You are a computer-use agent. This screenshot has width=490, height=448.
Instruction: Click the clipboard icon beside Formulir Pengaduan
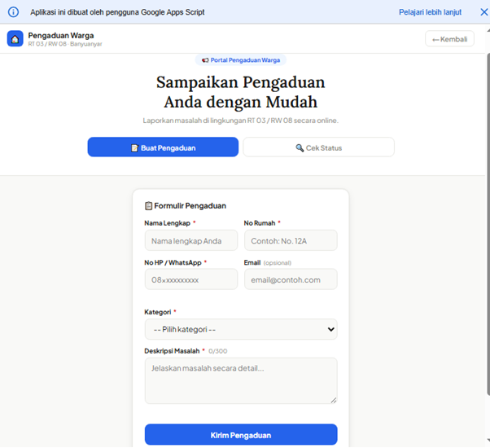point(148,206)
